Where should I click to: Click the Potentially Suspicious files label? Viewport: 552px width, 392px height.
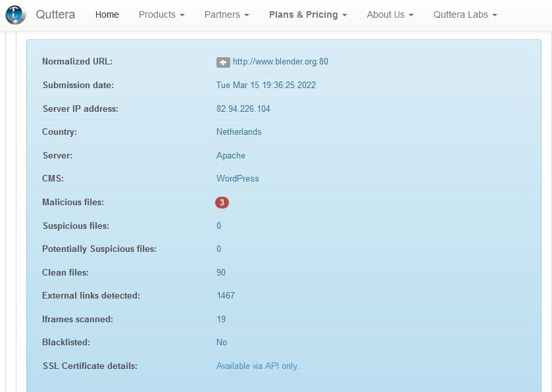[99, 249]
